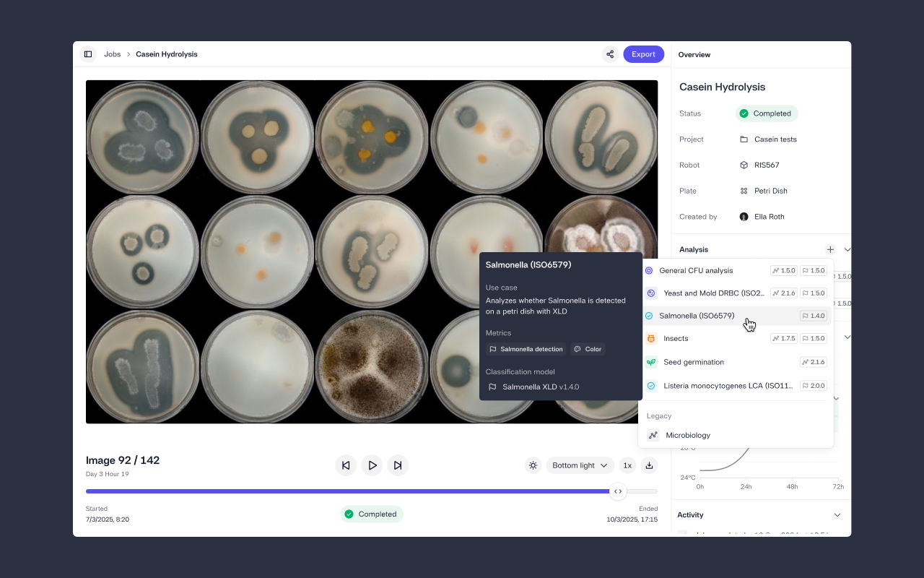Viewport: 924px width, 578px height.
Task: Skip to the next image
Action: [398, 465]
